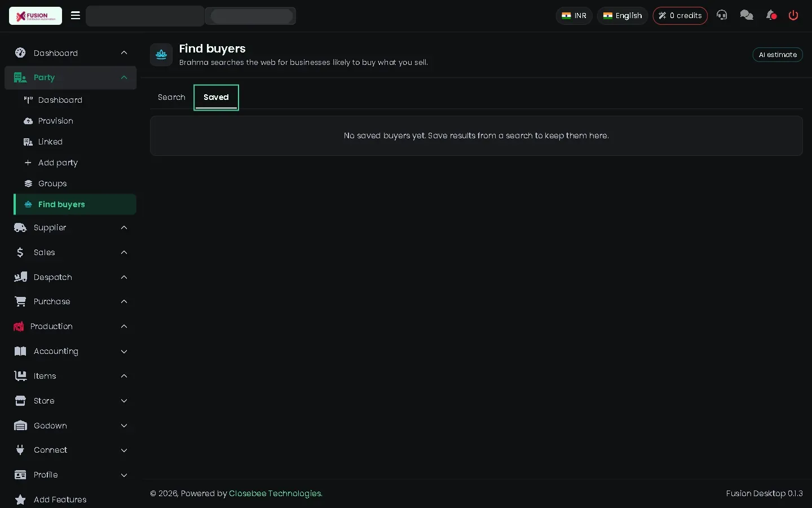Click the AI estimate button

tap(778, 55)
